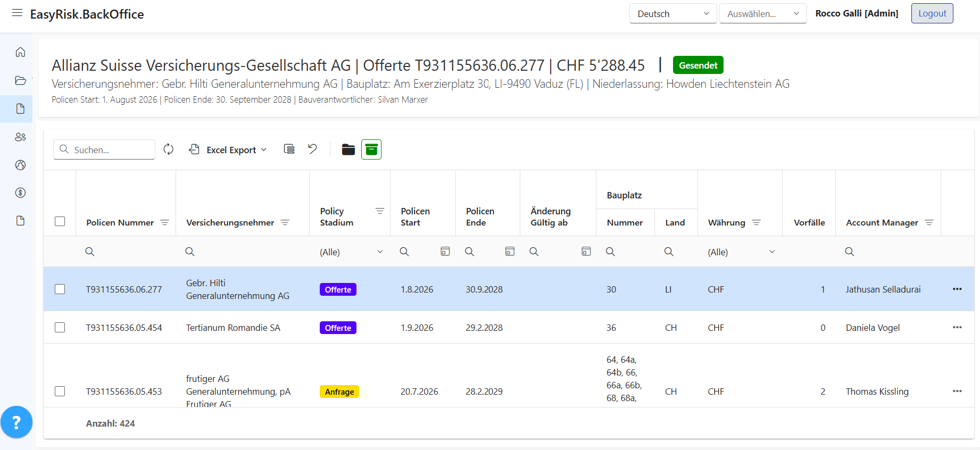Viewport: 980px width, 450px height.
Task: Click policy number T931155636.05.454
Action: [x=124, y=328]
